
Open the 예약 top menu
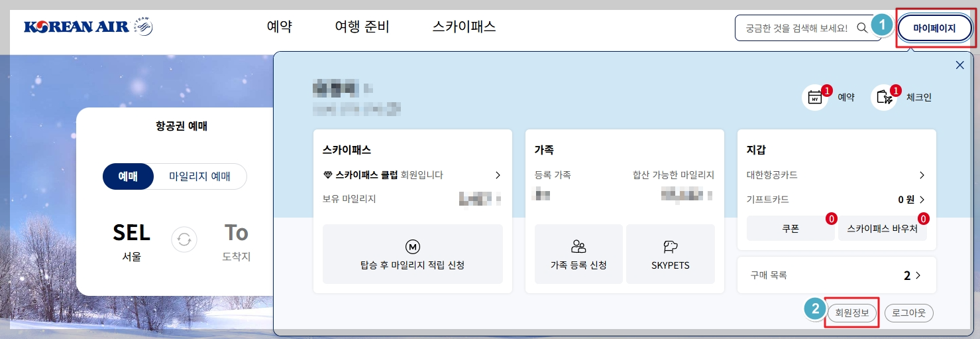tap(279, 27)
